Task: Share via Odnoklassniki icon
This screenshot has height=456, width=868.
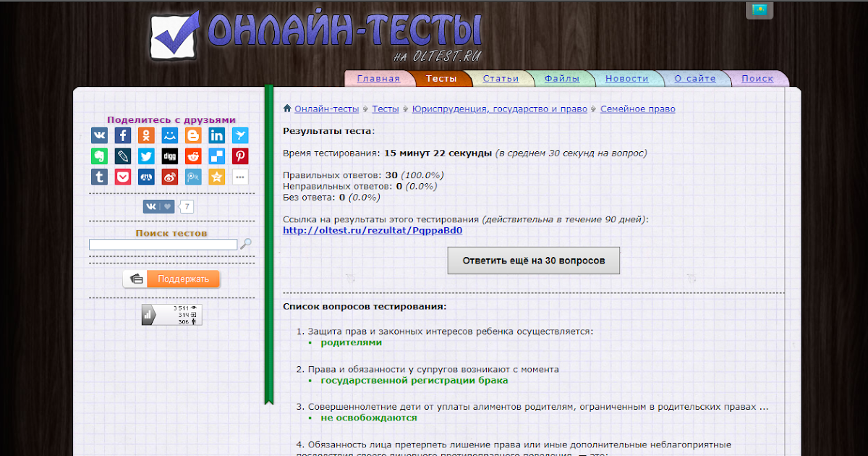Action: [146, 135]
